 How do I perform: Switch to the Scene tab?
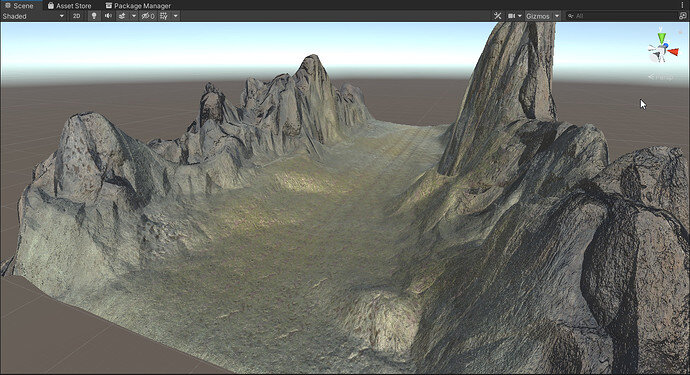tap(20, 6)
